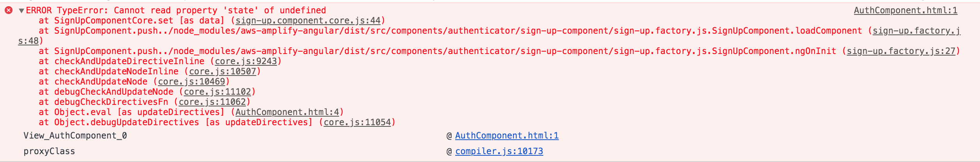Click the red error circle icon

[9, 11]
